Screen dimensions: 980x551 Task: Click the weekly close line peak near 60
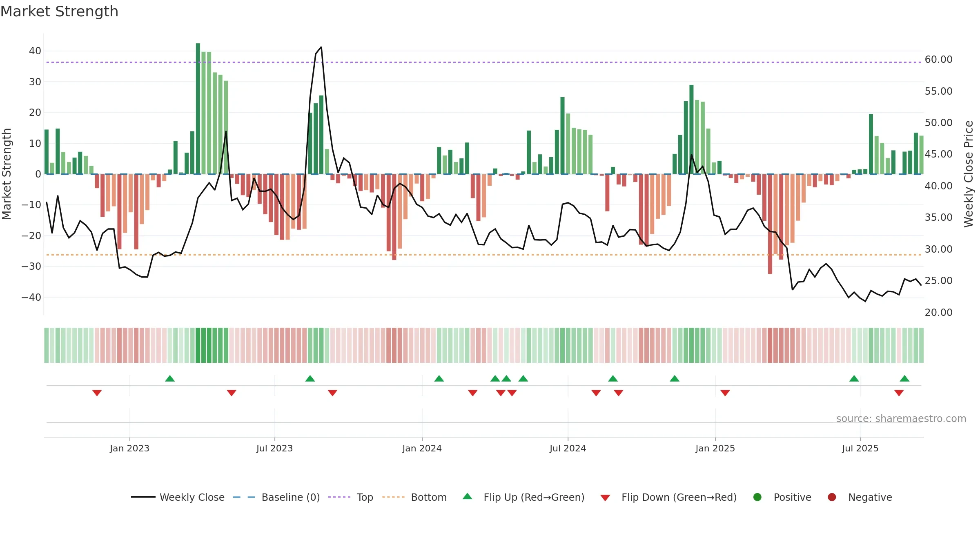321,47
